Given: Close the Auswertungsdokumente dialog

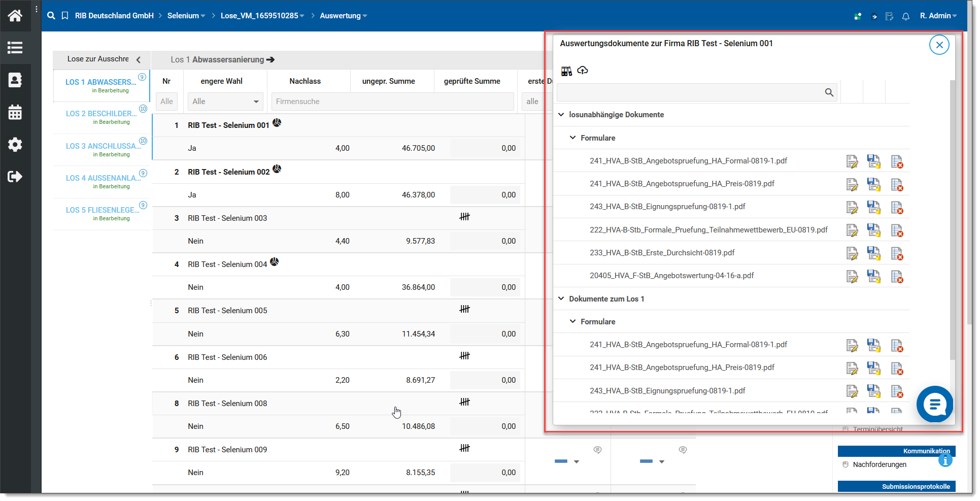Looking at the screenshot, I should [x=939, y=45].
